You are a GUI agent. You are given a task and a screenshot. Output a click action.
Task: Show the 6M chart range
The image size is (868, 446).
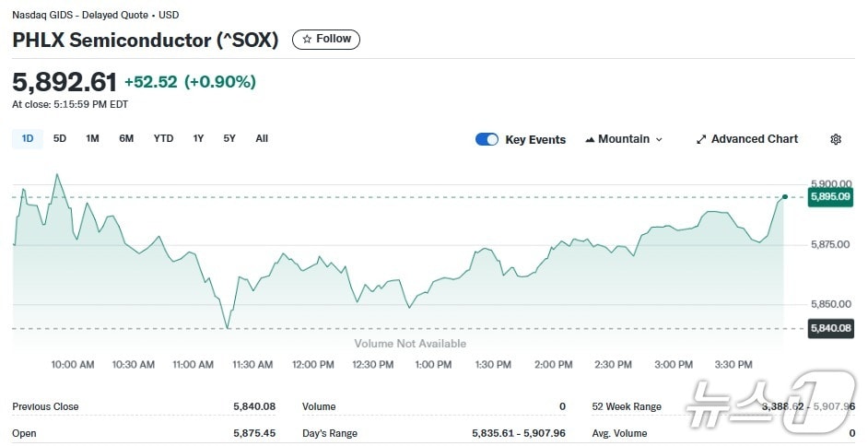click(x=126, y=138)
